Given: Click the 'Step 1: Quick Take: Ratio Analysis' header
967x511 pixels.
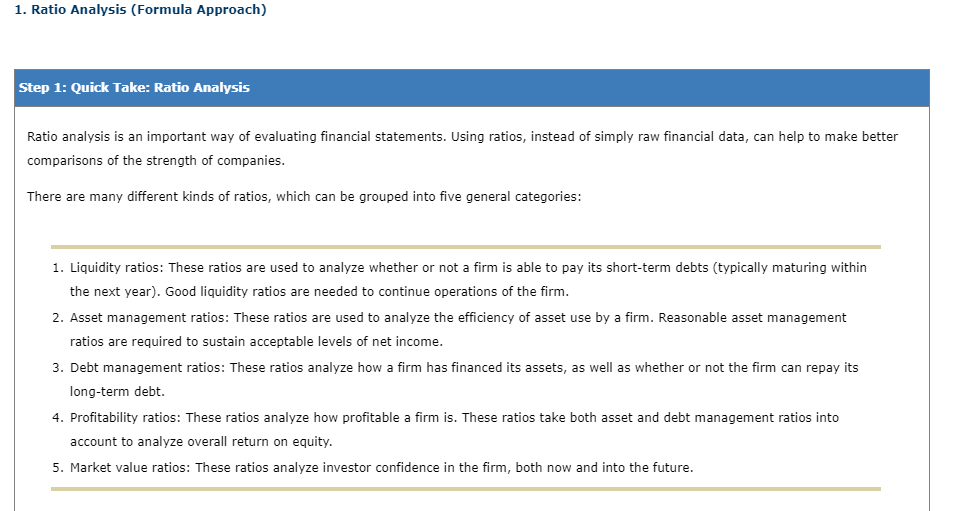Looking at the screenshot, I should [134, 88].
